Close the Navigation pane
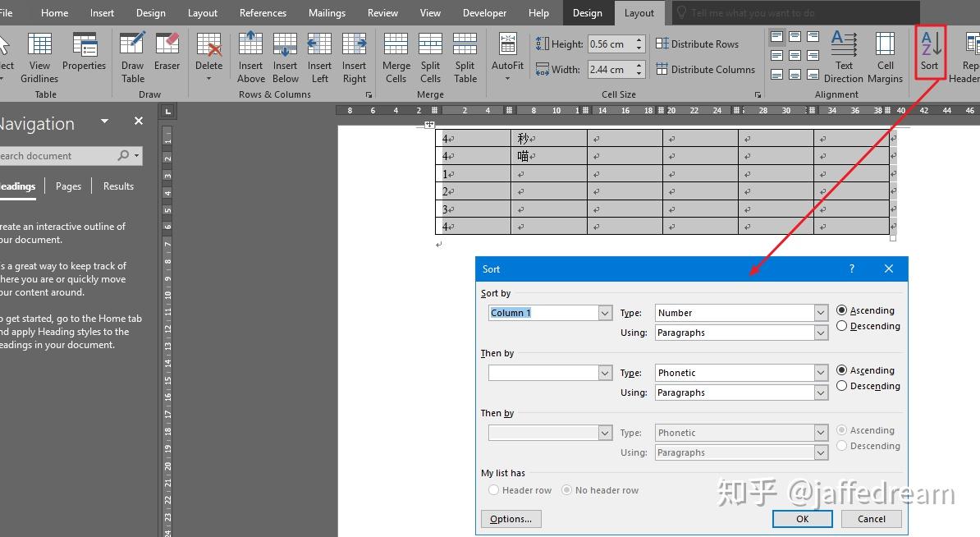 click(x=138, y=122)
